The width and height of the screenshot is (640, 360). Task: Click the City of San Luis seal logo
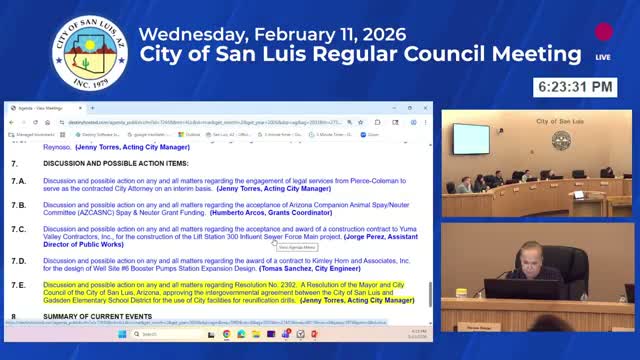point(90,53)
